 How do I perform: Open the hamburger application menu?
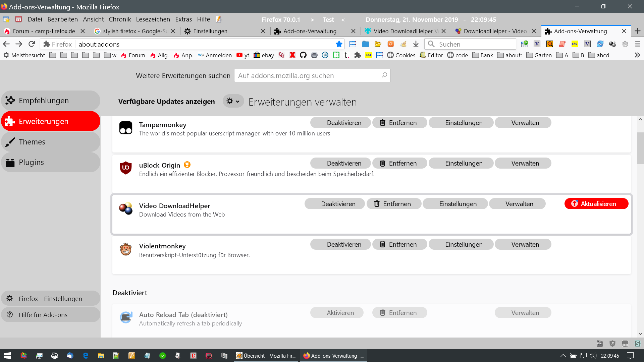(638, 44)
